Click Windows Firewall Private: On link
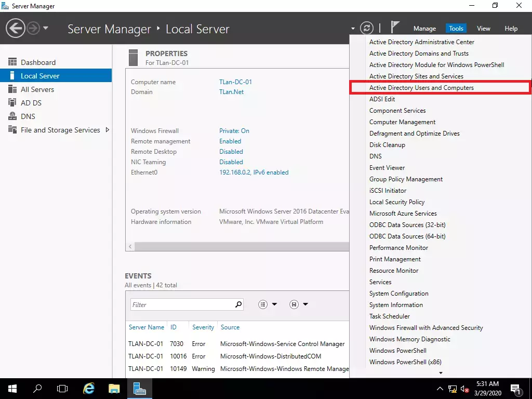Screen dimensions: 532x399 click(x=234, y=130)
